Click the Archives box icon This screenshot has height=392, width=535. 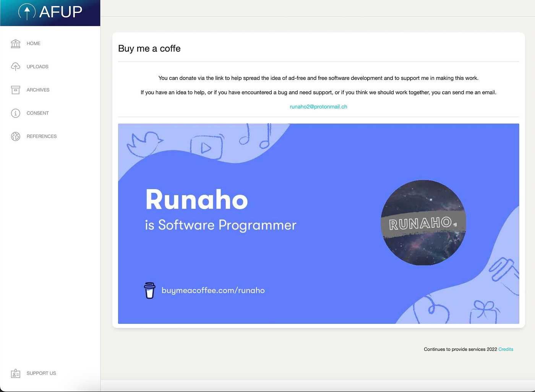[x=16, y=90]
